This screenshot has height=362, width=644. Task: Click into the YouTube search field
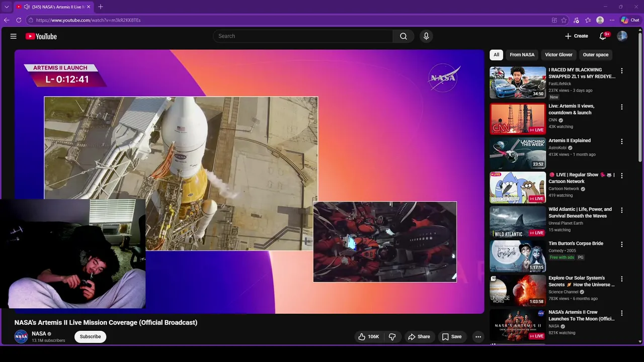(303, 36)
